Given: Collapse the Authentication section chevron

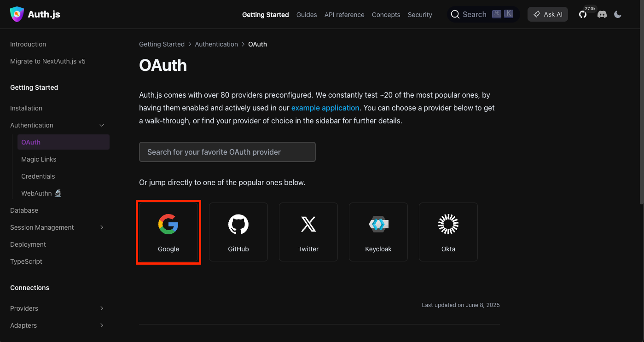Looking at the screenshot, I should [102, 125].
